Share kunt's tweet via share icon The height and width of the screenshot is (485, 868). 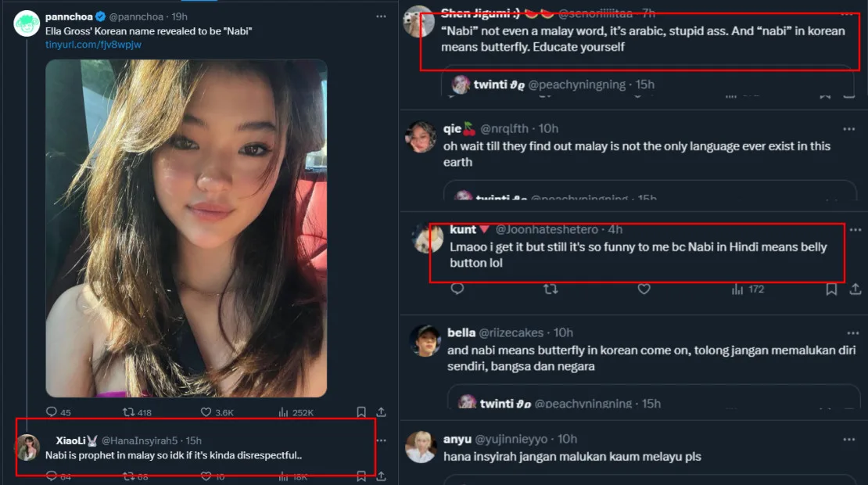click(x=854, y=289)
